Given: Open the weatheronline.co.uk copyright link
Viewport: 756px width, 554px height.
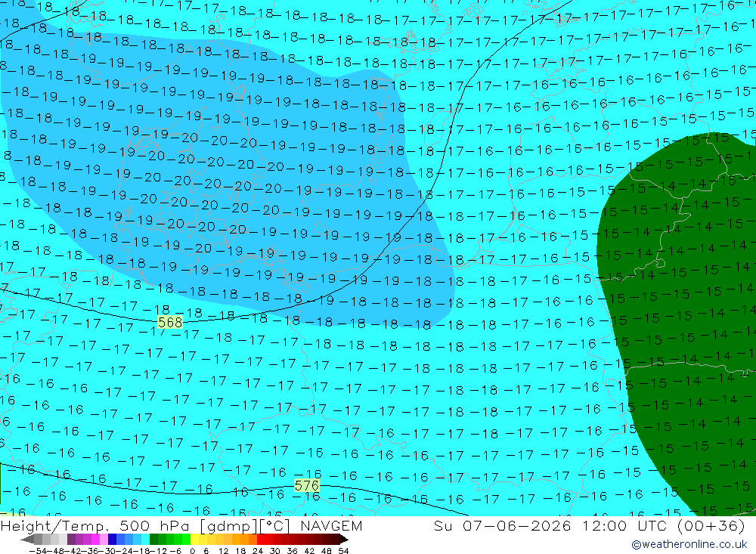Looking at the screenshot, I should tap(689, 544).
